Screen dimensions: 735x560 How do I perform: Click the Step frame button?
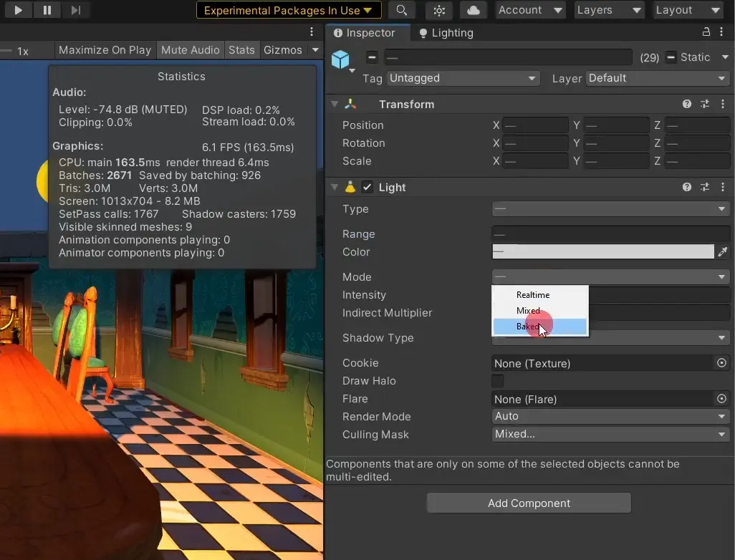tap(75, 10)
